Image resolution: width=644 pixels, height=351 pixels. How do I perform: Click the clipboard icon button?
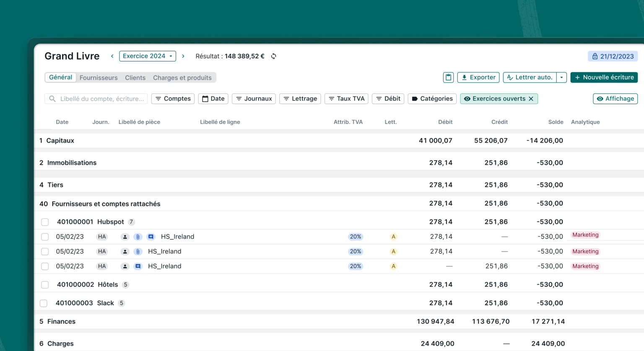coord(448,77)
